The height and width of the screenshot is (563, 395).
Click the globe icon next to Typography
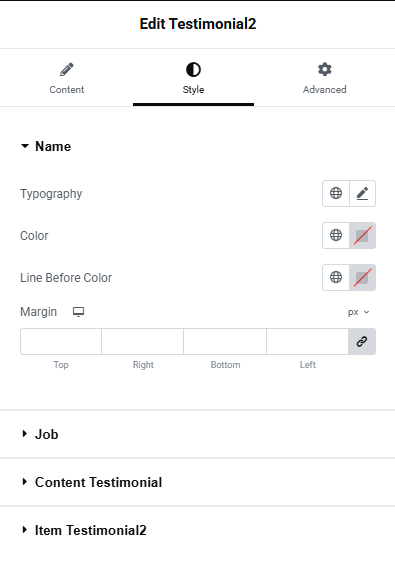click(336, 194)
